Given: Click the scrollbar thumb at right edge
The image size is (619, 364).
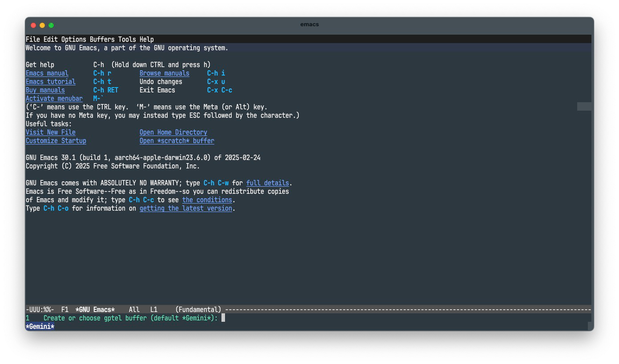Looking at the screenshot, I should pyautogui.click(x=584, y=107).
